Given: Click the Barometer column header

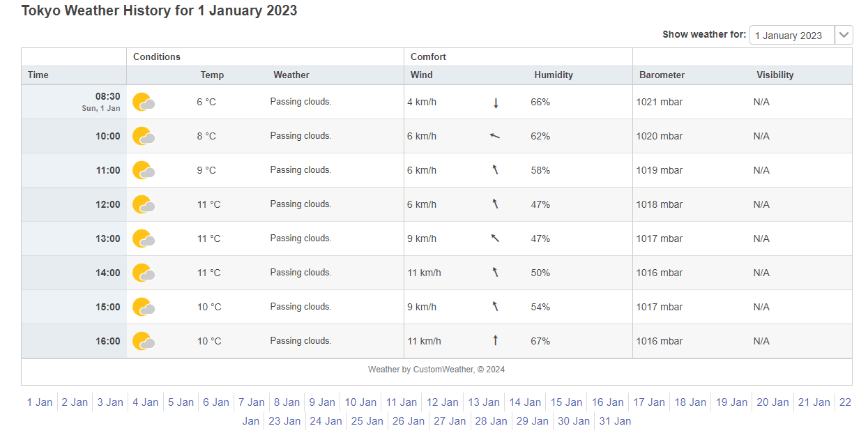Looking at the screenshot, I should (662, 75).
